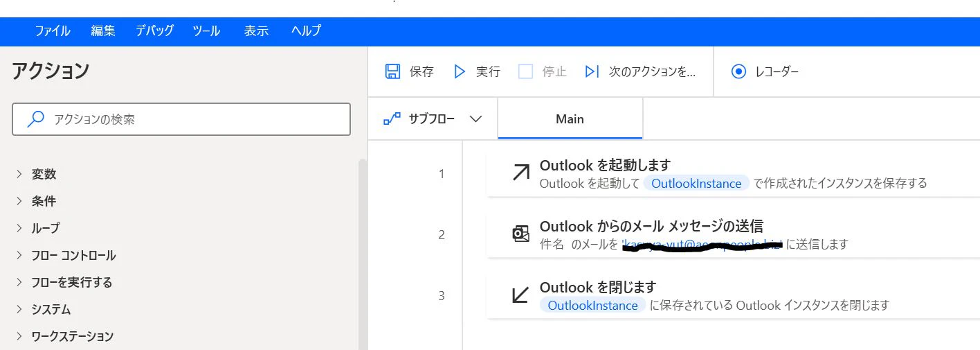Click OutlookInstance variable in the launch step

coord(696,184)
